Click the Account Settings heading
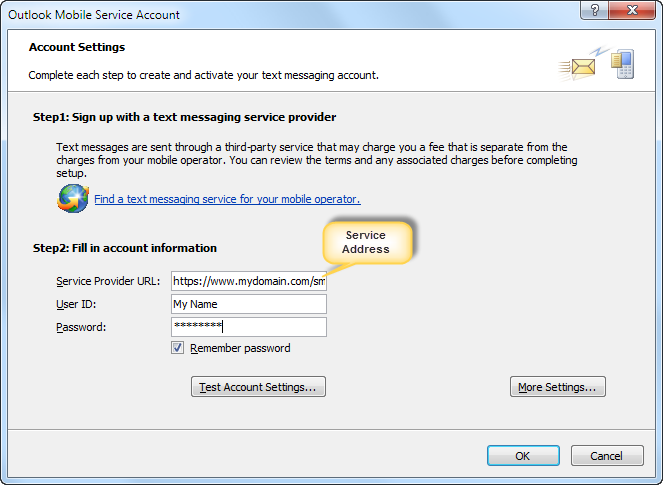 77,47
